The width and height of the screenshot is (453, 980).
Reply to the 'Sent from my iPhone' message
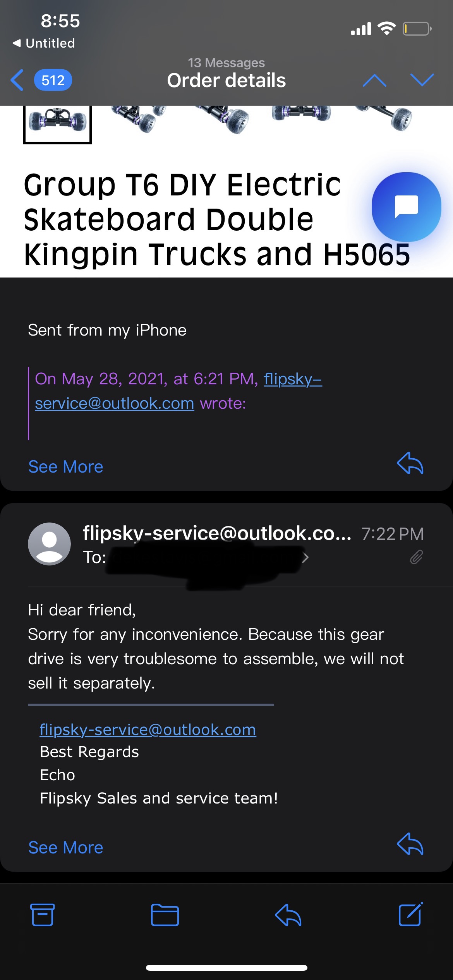click(x=410, y=463)
